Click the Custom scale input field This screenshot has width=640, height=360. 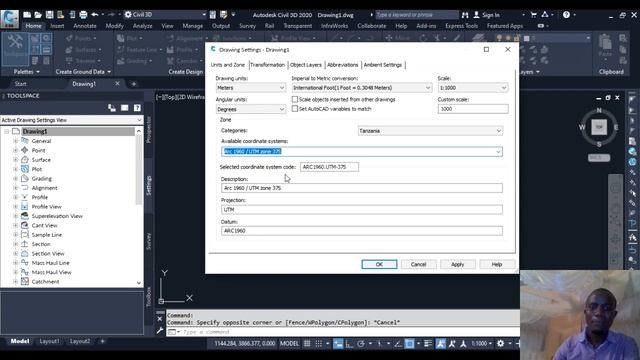coord(473,109)
